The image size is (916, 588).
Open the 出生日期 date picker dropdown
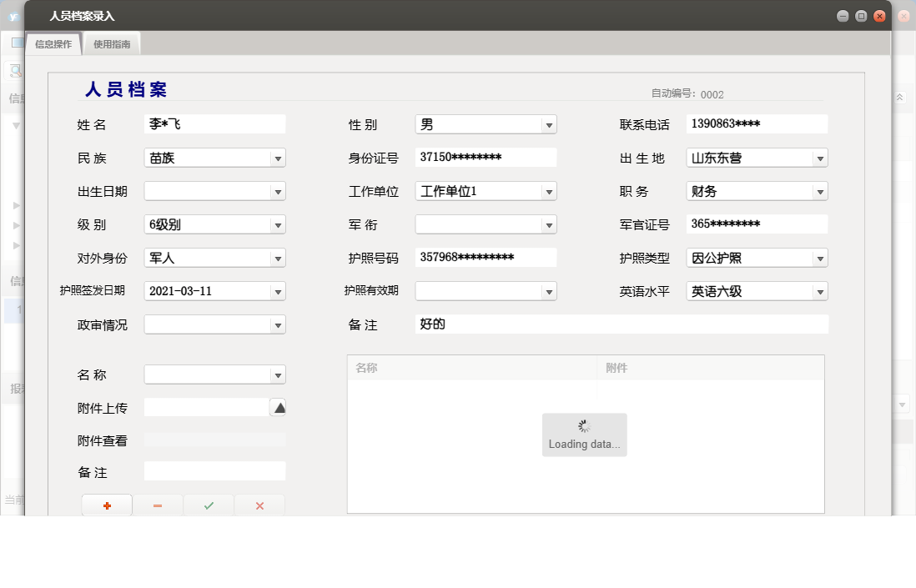(x=278, y=192)
